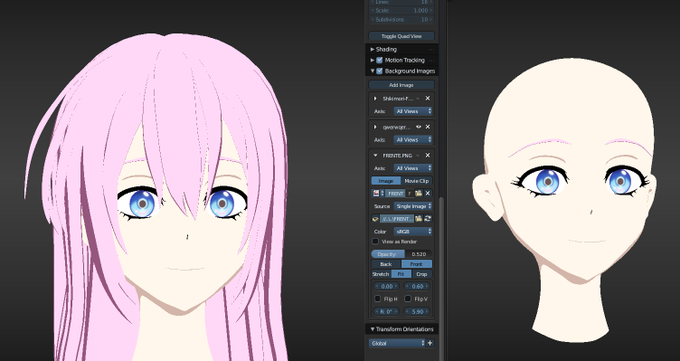Click the Subdivisions 10 field

(401, 20)
